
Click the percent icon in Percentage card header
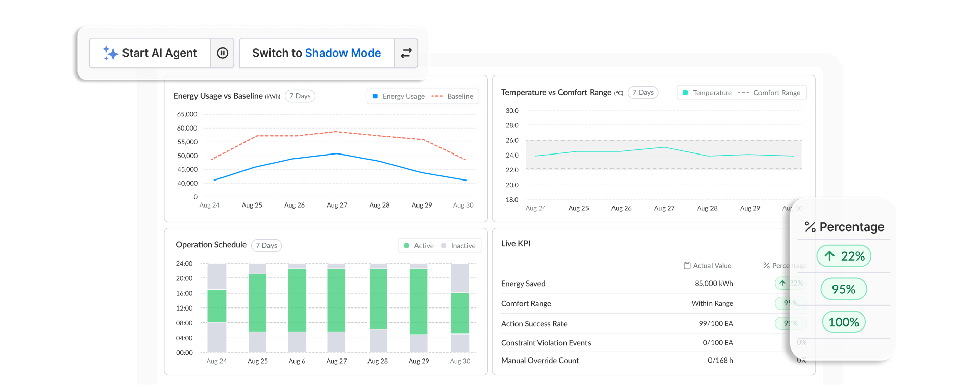click(810, 227)
